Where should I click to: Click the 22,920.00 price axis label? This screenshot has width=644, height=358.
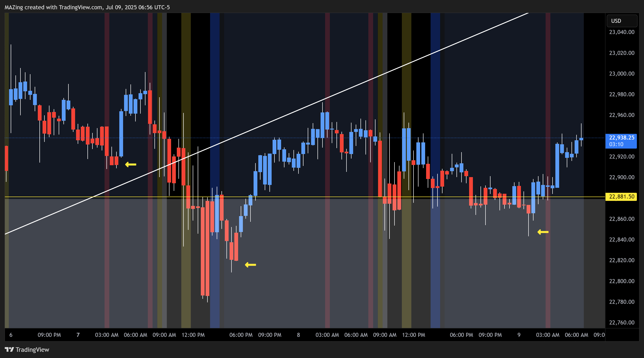[622, 157]
